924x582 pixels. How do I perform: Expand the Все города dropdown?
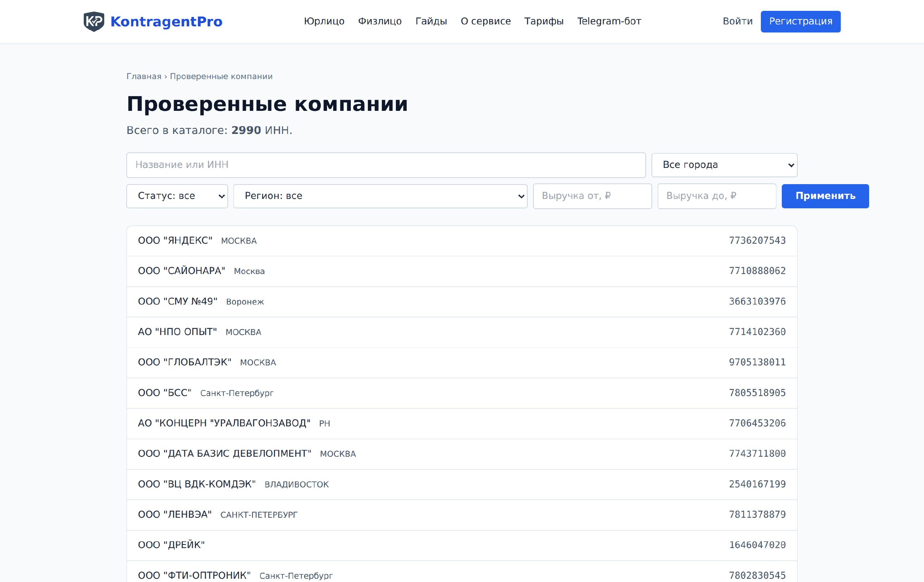(x=724, y=165)
